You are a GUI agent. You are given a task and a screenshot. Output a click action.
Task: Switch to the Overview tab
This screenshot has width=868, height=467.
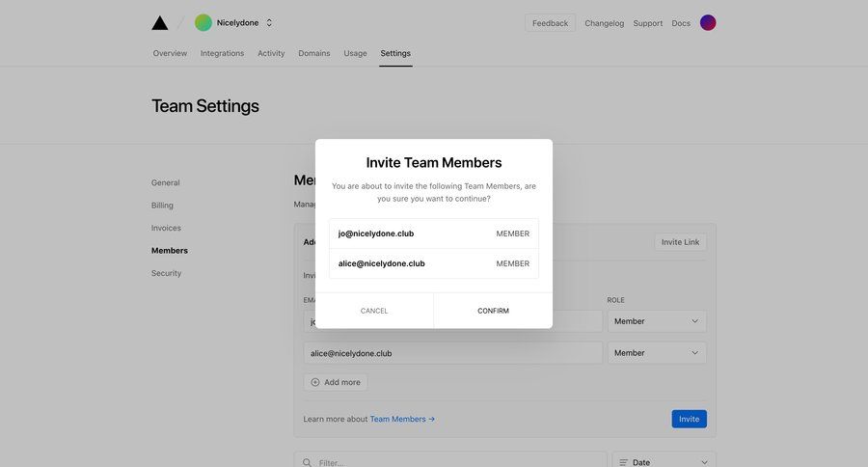pos(170,53)
